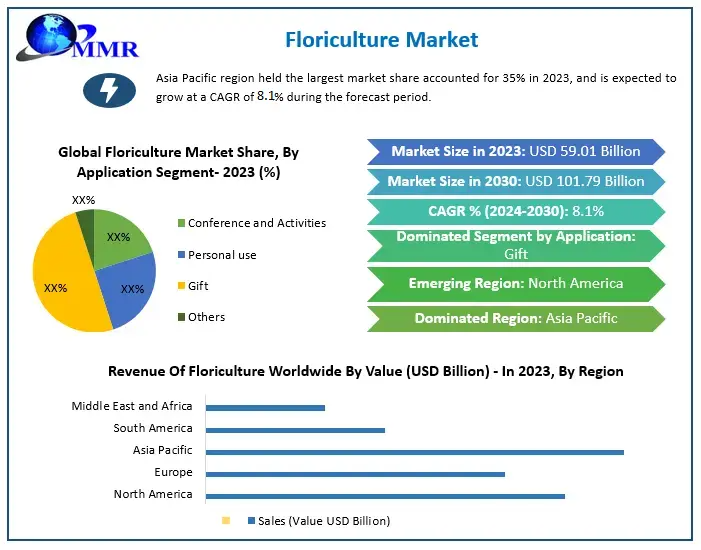This screenshot has width=701, height=550.
Task: Click the CAGR % (2024-2030) banner
Action: tap(516, 212)
